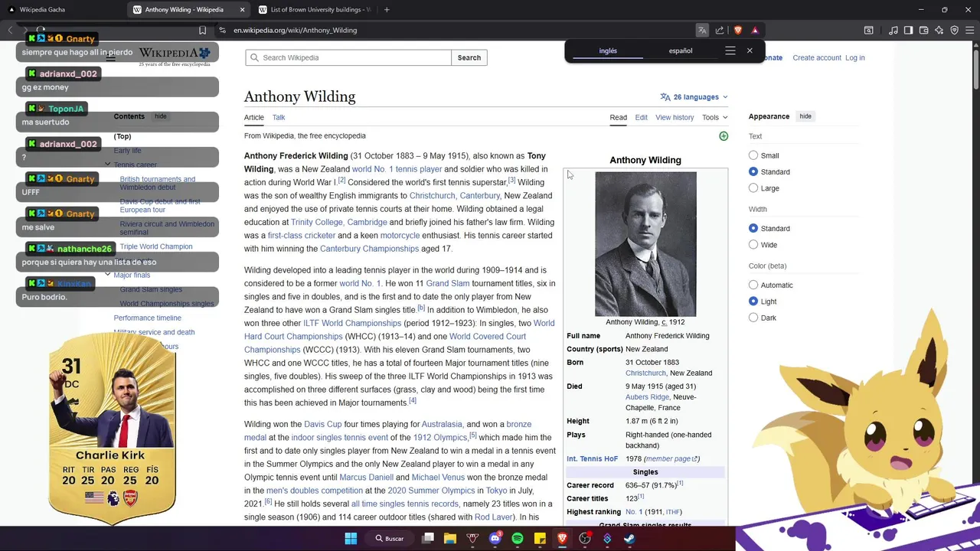The image size is (980, 551).
Task: Click the Search button
Action: (469, 57)
